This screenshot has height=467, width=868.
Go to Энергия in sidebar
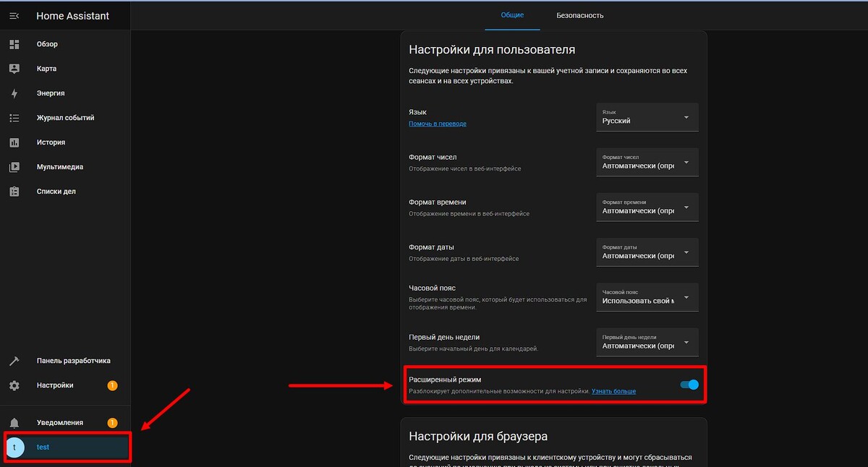pos(51,93)
